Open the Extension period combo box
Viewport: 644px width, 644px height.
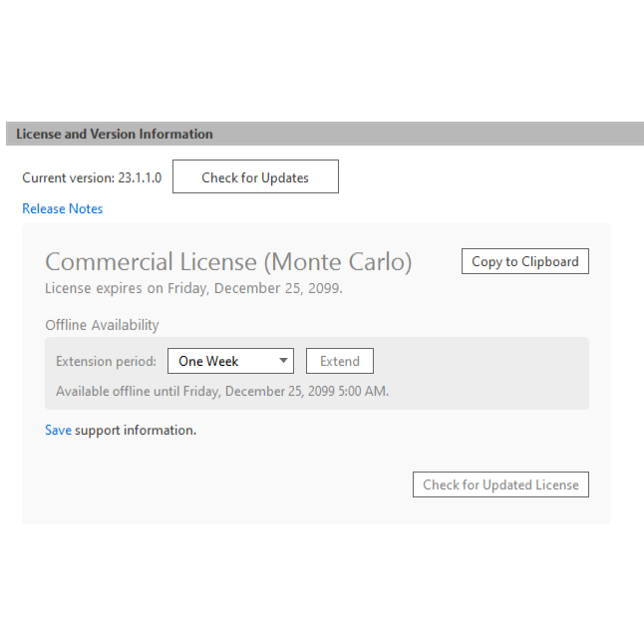coord(229,361)
